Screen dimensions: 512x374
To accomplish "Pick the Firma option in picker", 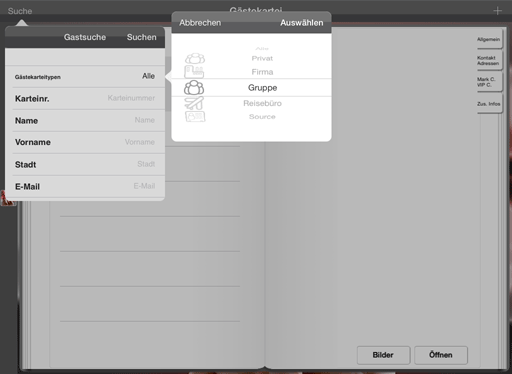I will point(262,72).
